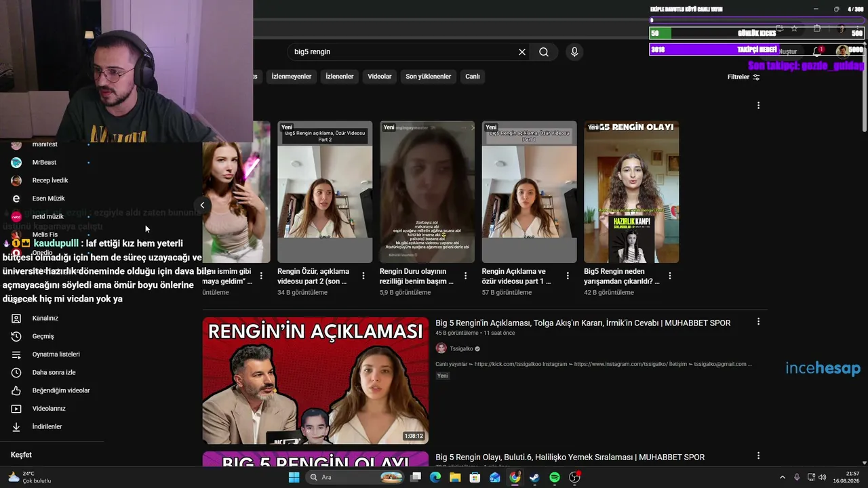Open options for 'Big 5 Rengin'in Açıklaması' video
The width and height of the screenshot is (868, 488).
pos(758,322)
